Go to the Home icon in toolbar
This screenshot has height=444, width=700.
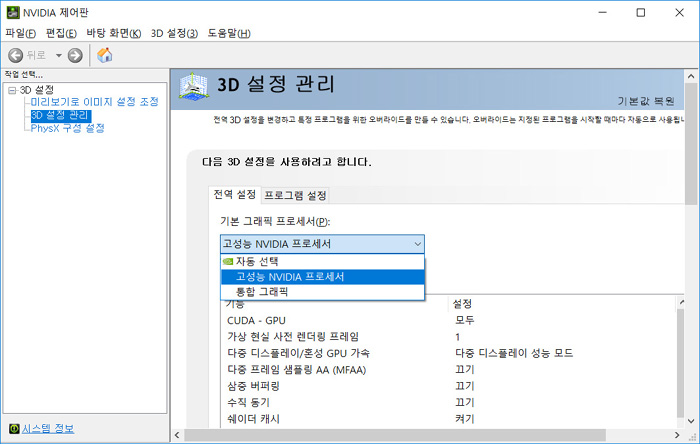pos(104,55)
